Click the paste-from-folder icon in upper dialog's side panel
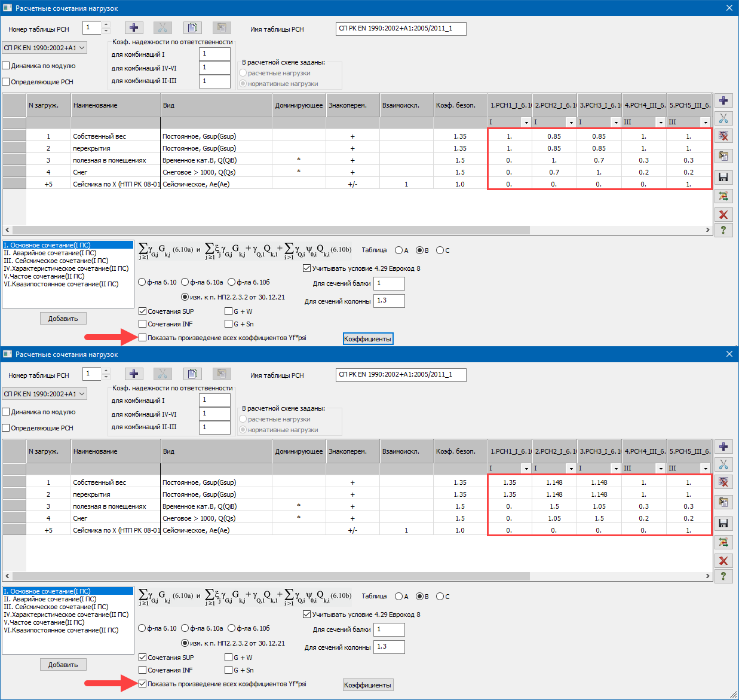 tap(723, 156)
